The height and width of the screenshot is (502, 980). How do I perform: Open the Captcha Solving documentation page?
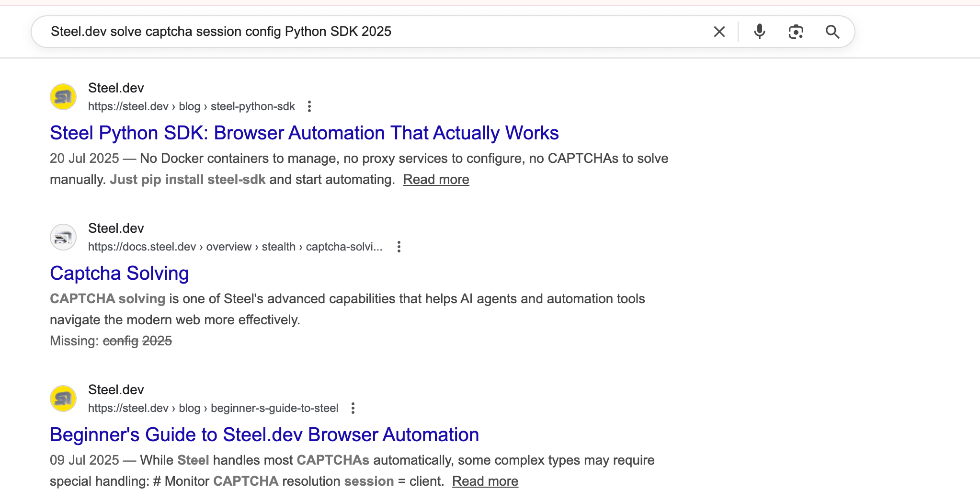[x=119, y=273]
